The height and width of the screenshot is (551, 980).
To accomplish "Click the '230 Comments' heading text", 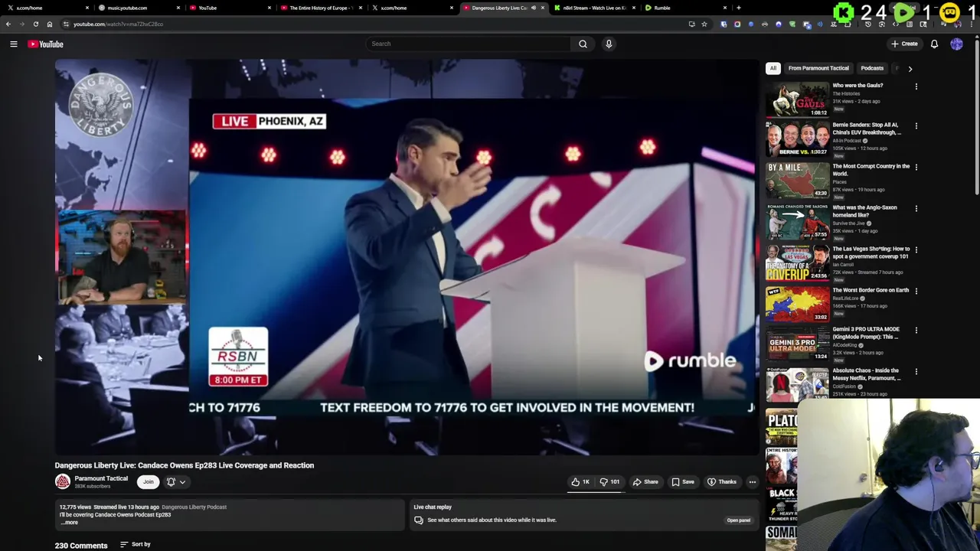I will [x=81, y=546].
